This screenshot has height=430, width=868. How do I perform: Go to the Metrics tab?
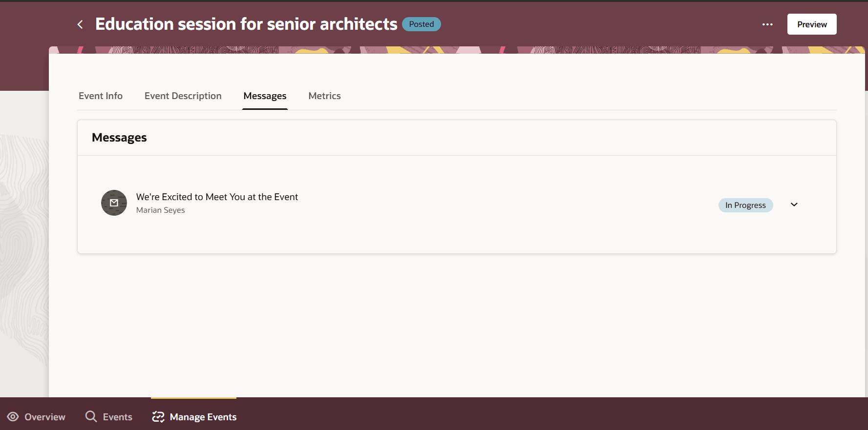click(x=324, y=96)
